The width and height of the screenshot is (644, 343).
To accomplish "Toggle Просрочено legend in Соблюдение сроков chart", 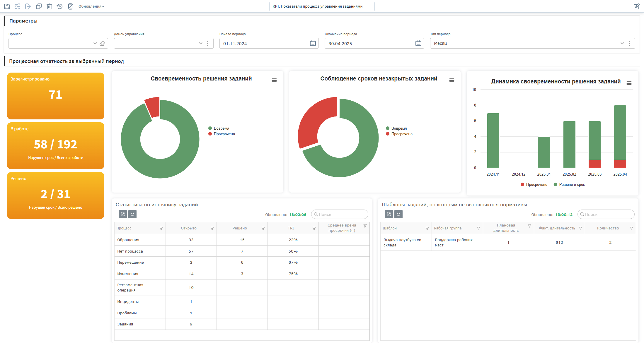I will [399, 134].
